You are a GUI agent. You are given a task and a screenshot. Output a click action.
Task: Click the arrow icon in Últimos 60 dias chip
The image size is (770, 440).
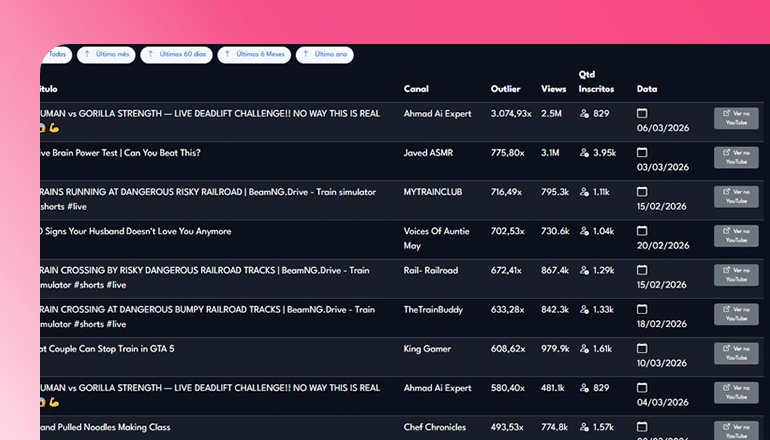click(150, 54)
